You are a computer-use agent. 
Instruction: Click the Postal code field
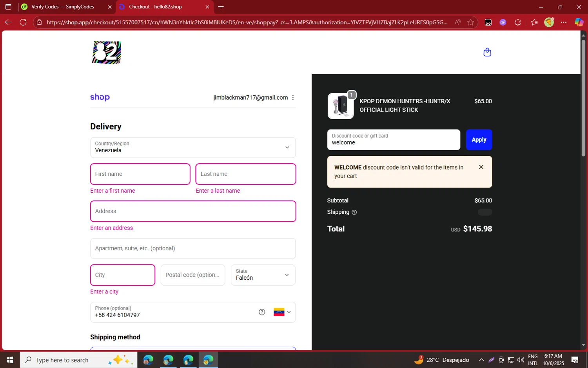193,275
